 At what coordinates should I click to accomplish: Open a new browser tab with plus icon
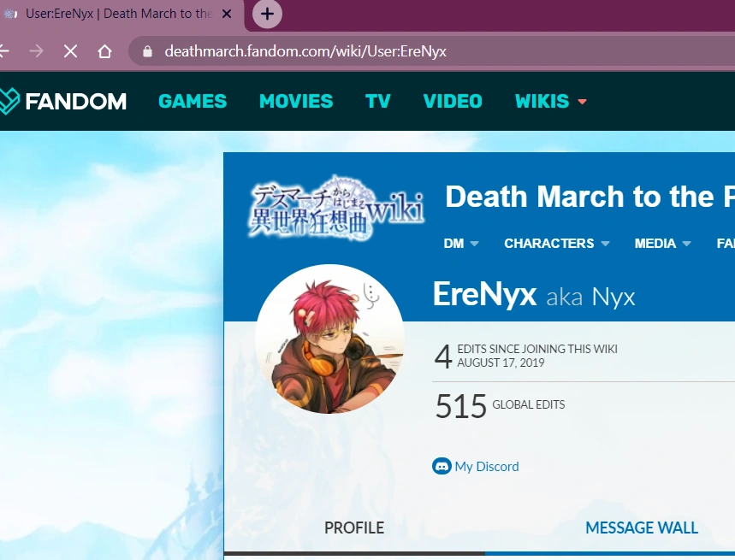click(267, 14)
